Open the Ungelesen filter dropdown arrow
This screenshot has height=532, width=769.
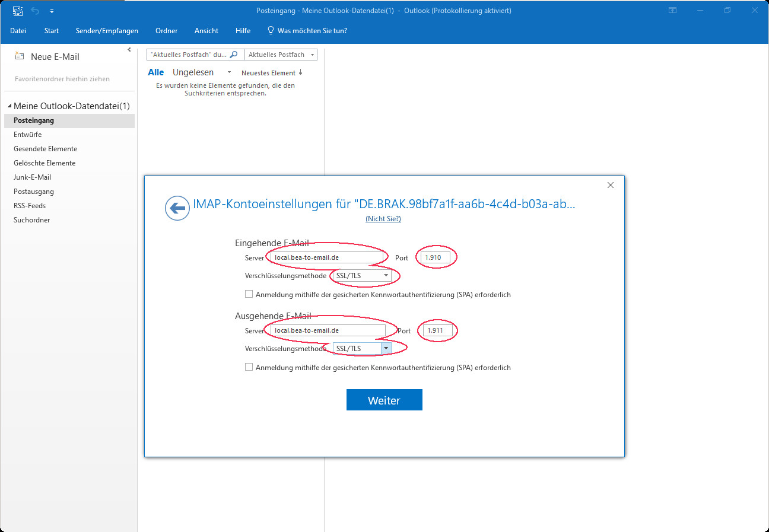[x=229, y=72]
